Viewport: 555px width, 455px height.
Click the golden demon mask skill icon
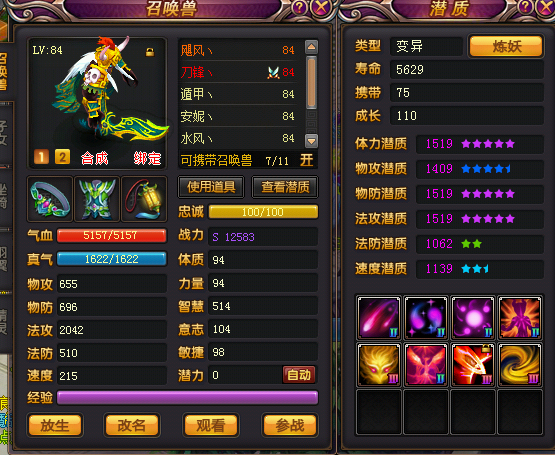(379, 365)
